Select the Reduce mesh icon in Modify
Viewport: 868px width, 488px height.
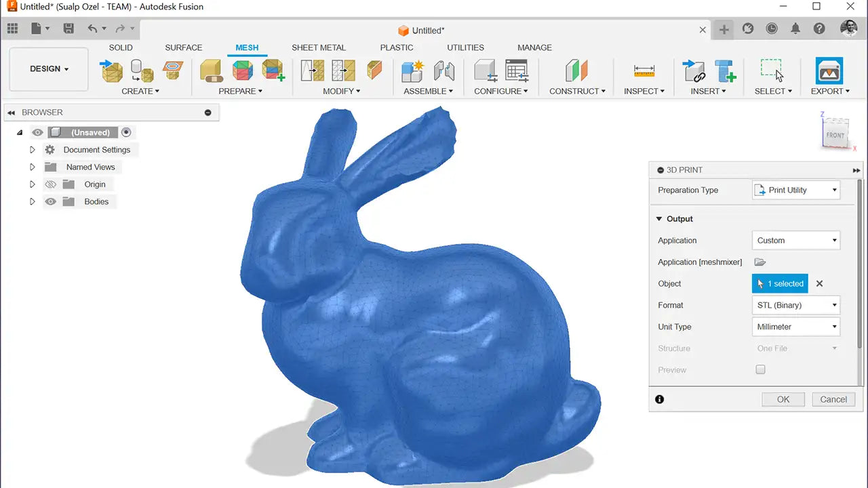[344, 70]
